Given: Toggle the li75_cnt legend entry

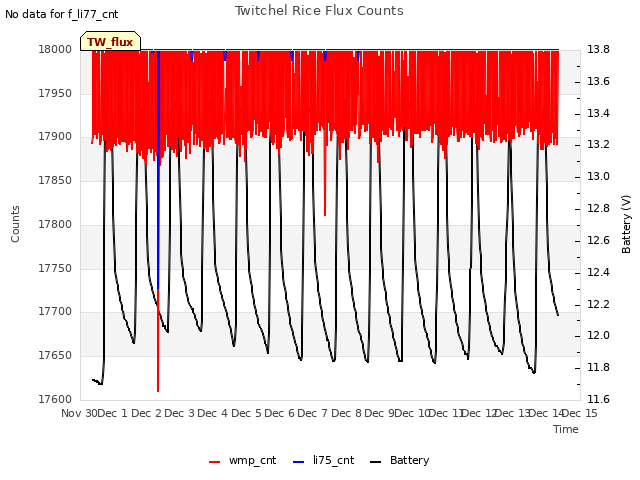Looking at the screenshot, I should click(x=323, y=460).
